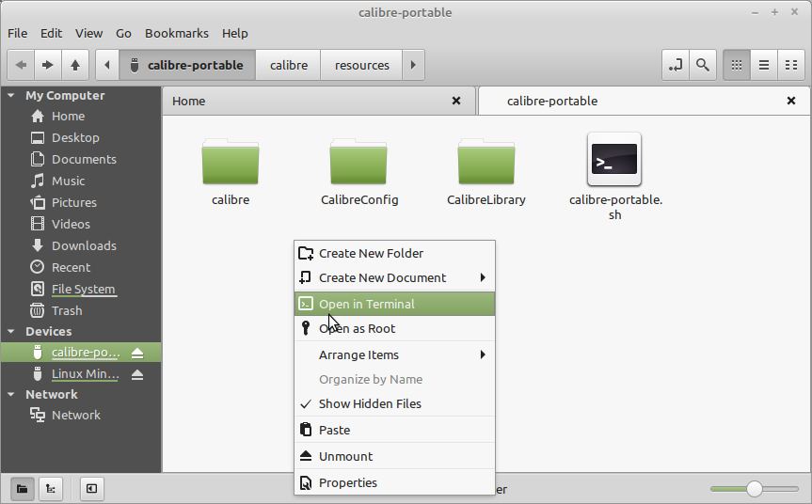The height and width of the screenshot is (504, 812).
Task: Open File System in the sidebar
Action: pyautogui.click(x=84, y=290)
